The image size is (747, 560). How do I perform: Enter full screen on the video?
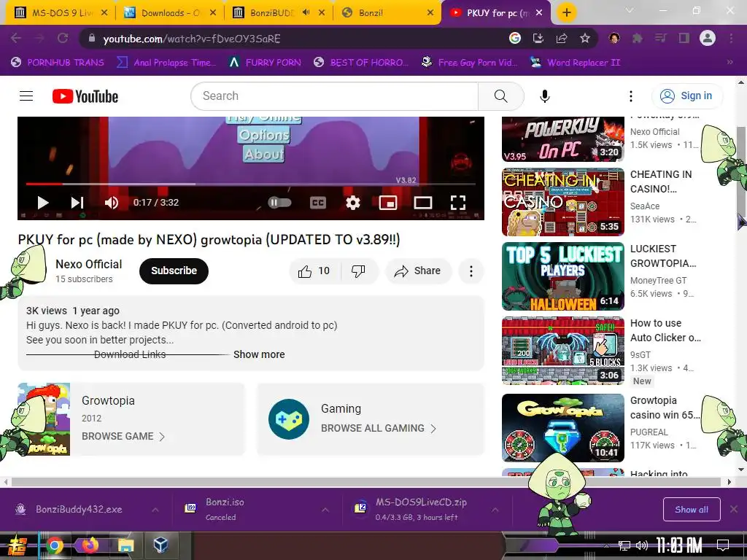pyautogui.click(x=458, y=203)
